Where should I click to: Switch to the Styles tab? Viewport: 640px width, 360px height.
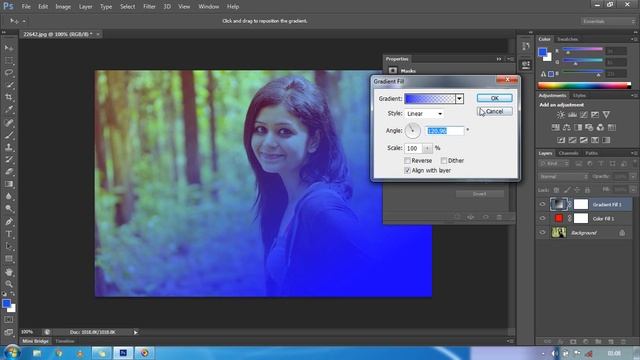pyautogui.click(x=579, y=96)
